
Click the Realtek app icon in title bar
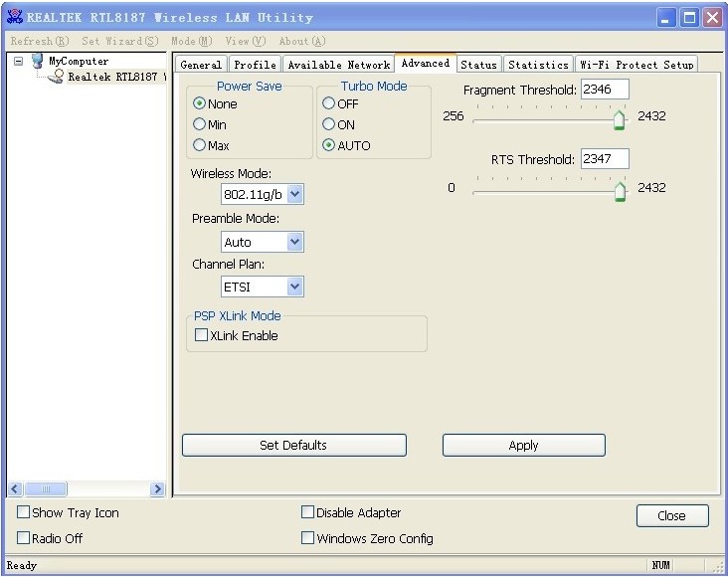[x=15, y=17]
